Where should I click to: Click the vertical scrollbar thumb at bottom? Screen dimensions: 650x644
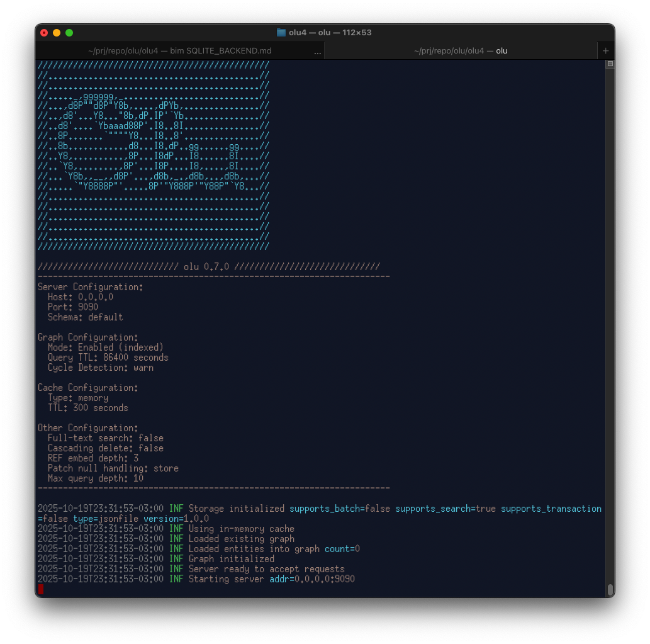coord(610,589)
